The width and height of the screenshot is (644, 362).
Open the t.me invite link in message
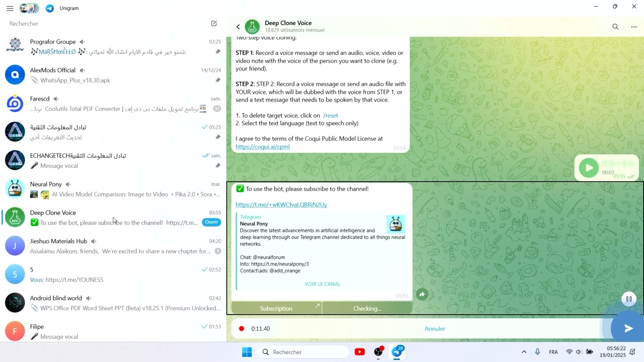tap(281, 205)
